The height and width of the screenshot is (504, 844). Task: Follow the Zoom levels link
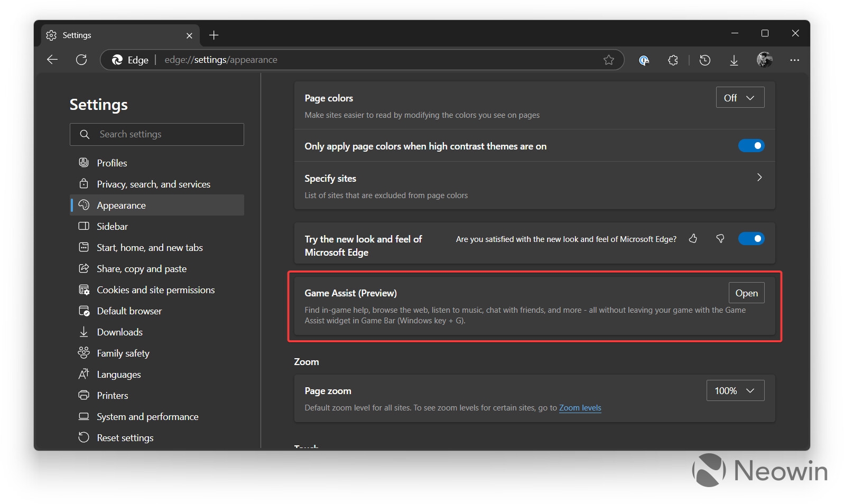[580, 408]
